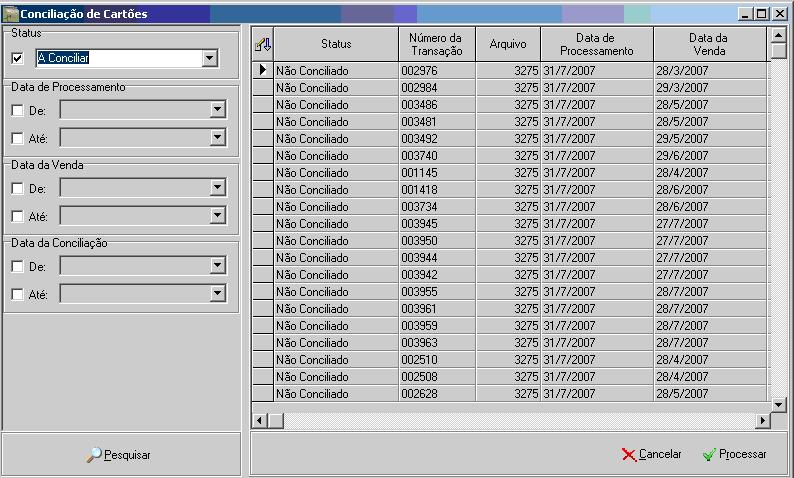Enable Data da Venda Até checkbox

point(17,216)
